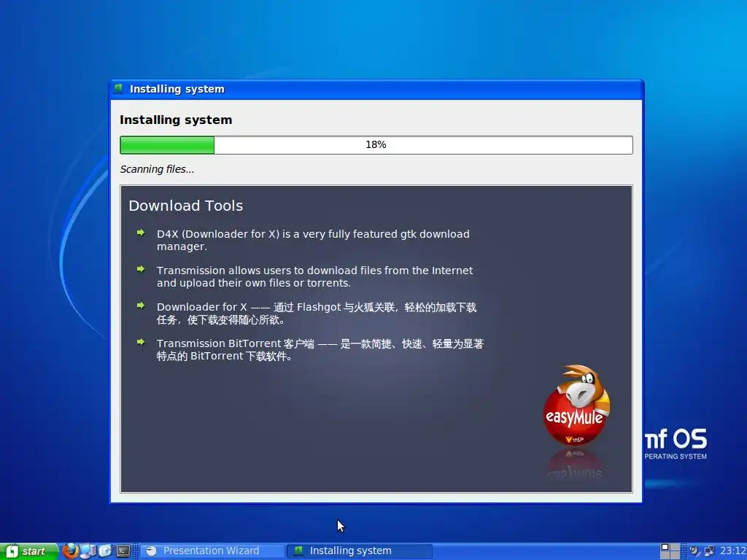Open the computer icon in quick launch
747x560 pixels.
coord(88,551)
